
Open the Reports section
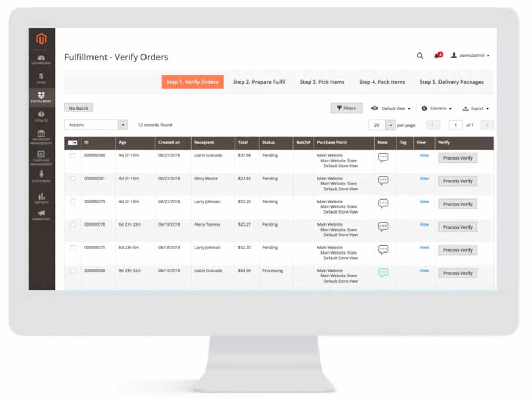(x=42, y=198)
